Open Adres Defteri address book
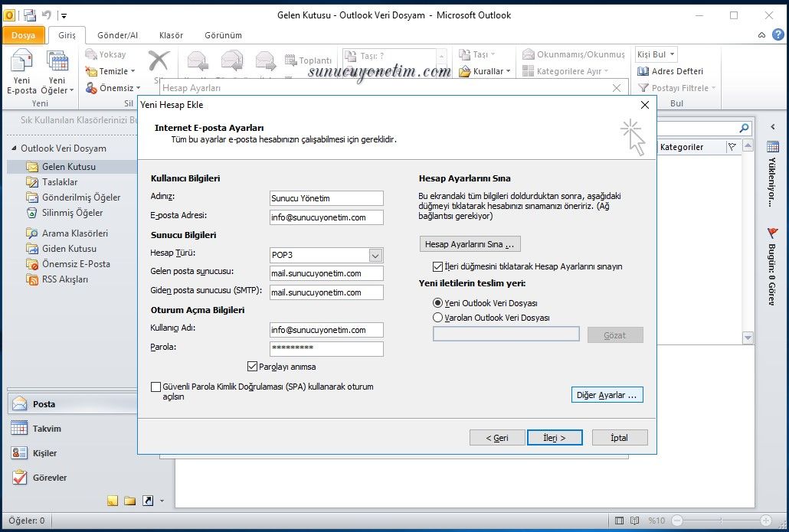 tap(670, 71)
